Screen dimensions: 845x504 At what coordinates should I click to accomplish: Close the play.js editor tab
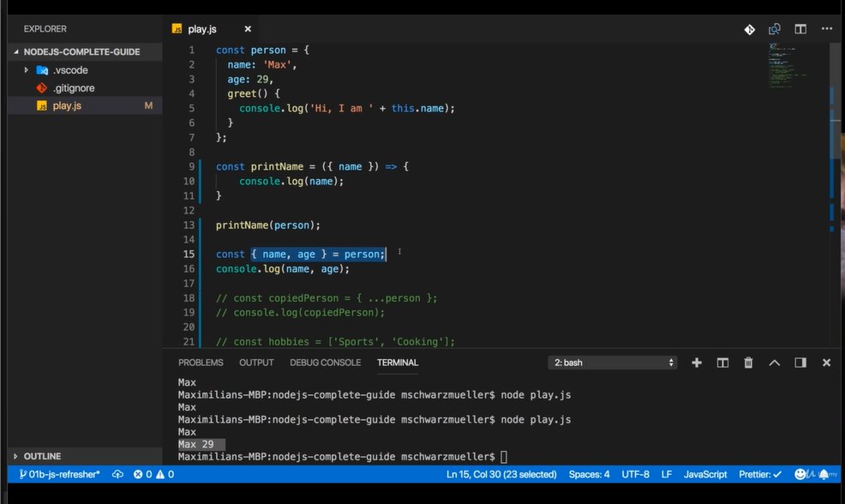point(248,29)
